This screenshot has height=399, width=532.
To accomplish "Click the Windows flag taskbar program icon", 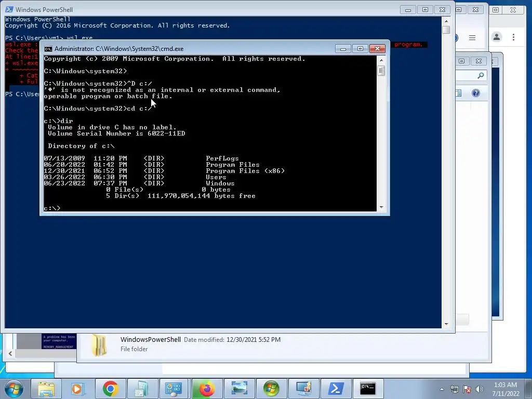I will pos(271,389).
